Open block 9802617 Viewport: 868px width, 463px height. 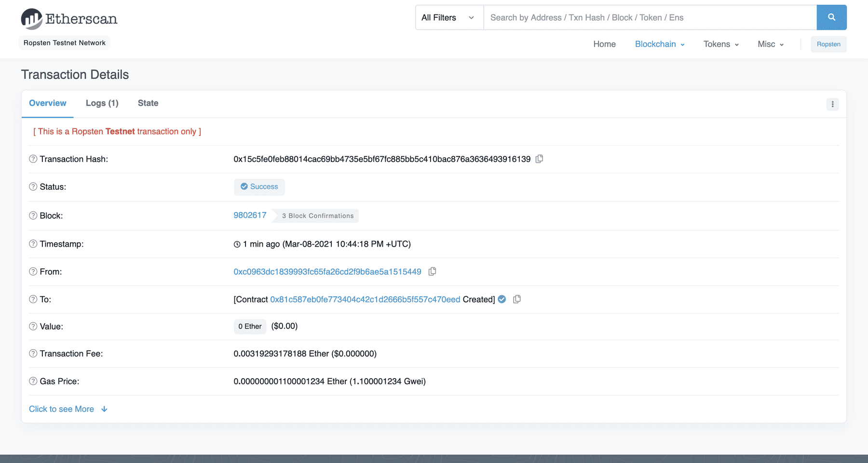tap(249, 215)
